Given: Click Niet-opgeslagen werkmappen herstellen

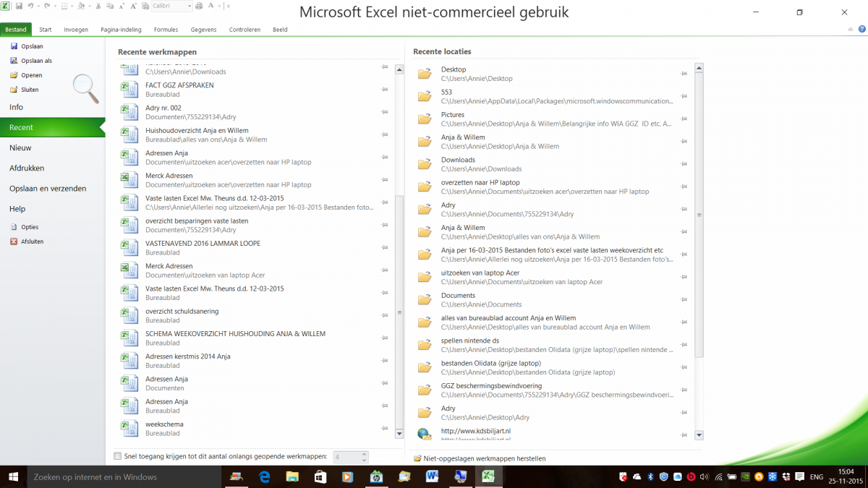Looking at the screenshot, I should 480,458.
